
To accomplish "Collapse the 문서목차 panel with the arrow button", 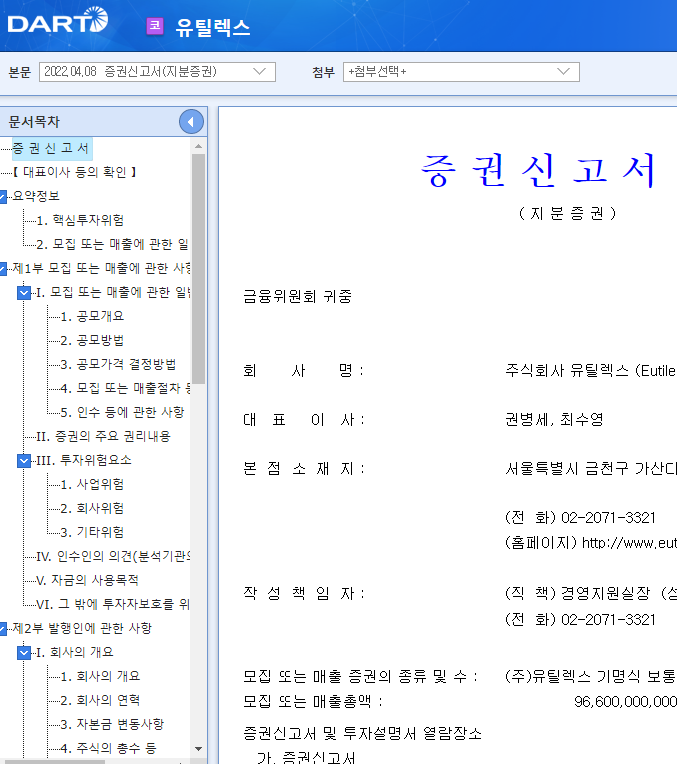I will 191,122.
